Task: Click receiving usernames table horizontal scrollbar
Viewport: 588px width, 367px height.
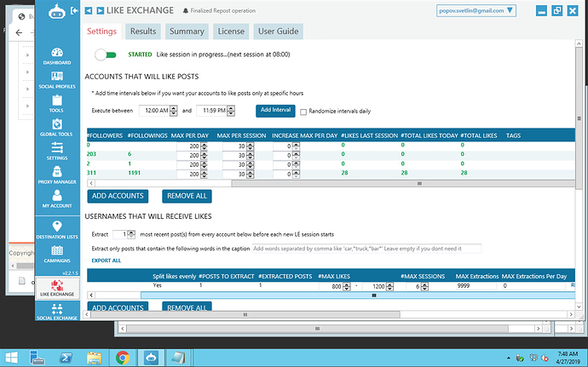Action: point(357,295)
